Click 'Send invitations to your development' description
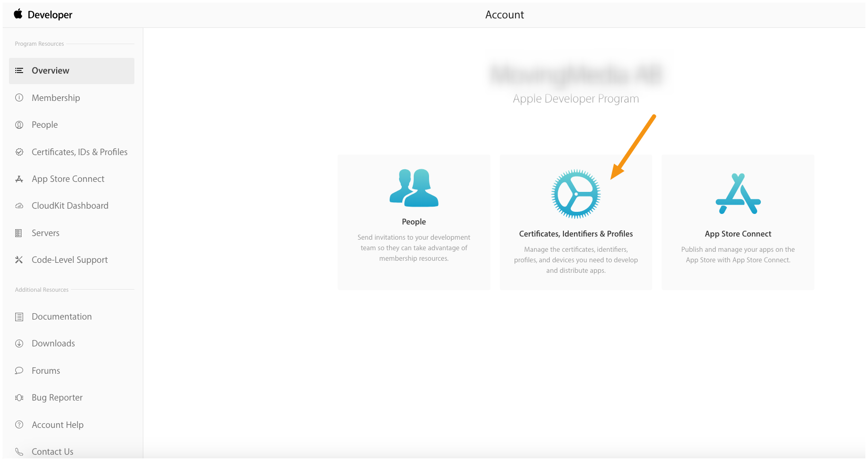 point(414,248)
